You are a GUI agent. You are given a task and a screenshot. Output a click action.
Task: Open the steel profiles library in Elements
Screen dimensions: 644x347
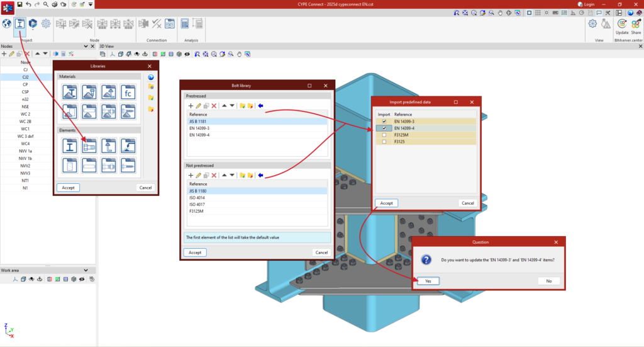(70, 146)
